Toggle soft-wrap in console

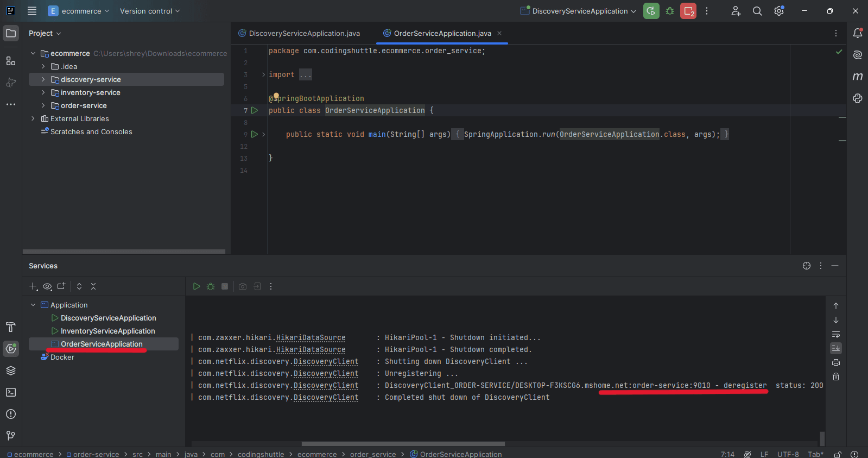tap(836, 334)
